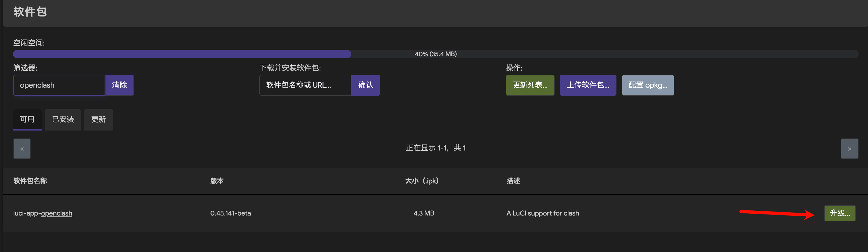Open the 配置 opkg... settings

tap(647, 85)
